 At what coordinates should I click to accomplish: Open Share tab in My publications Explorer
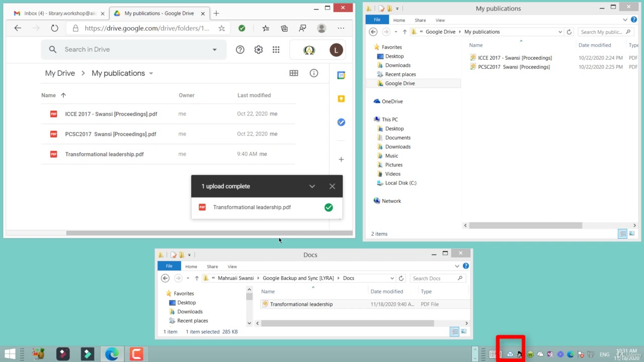pos(420,20)
